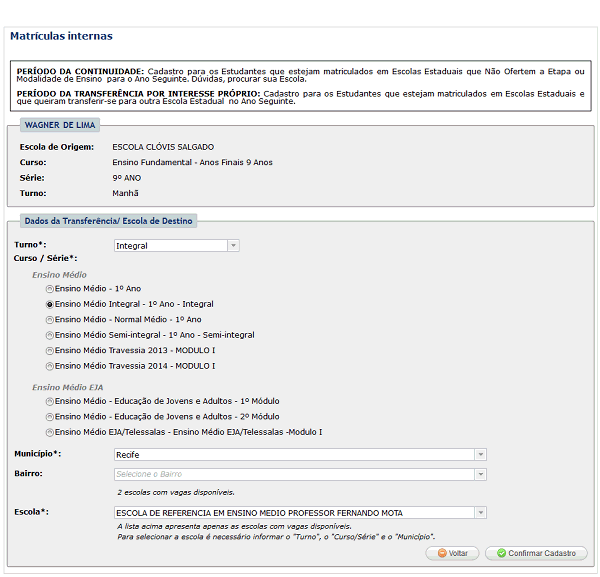Select Ensino Médio EJA/Telessalas Modulo I radio
Image resolution: width=600 pixels, height=577 pixels.
point(50,432)
